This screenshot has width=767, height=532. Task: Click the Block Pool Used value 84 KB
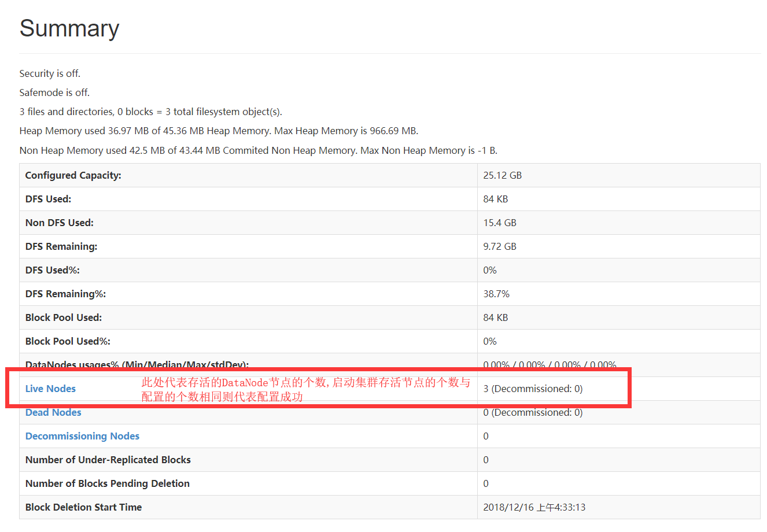coord(496,317)
